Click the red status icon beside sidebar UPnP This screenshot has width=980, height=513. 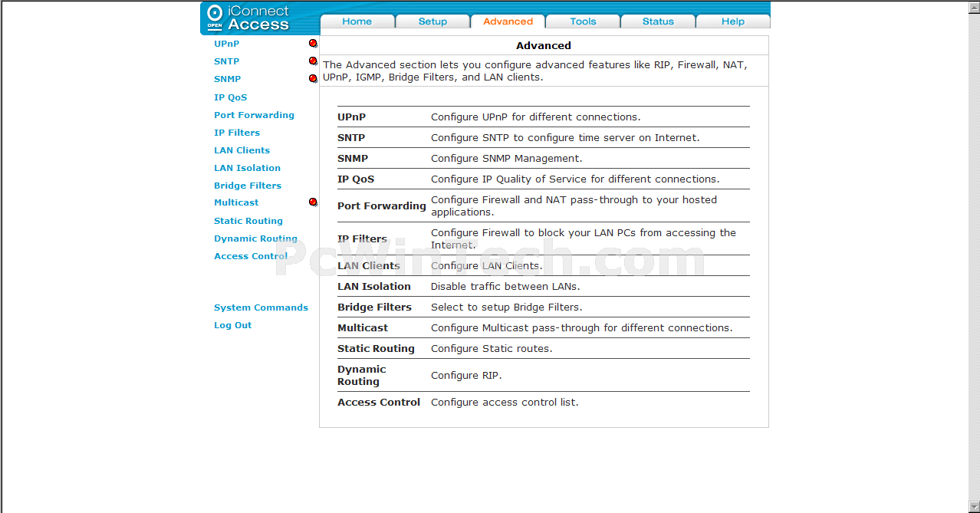pos(313,44)
